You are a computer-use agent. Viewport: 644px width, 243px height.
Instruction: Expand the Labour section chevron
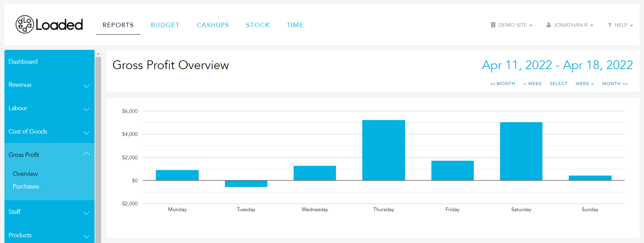click(x=86, y=109)
